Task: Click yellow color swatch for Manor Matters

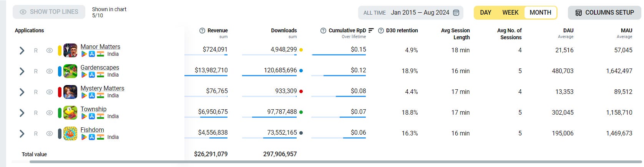Action: click(60, 50)
